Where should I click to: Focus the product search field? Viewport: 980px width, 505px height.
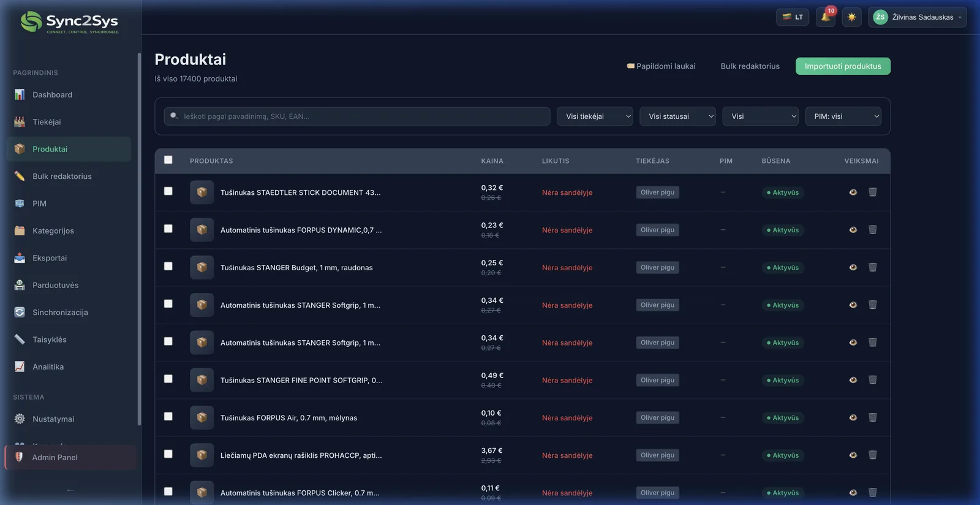pos(357,116)
